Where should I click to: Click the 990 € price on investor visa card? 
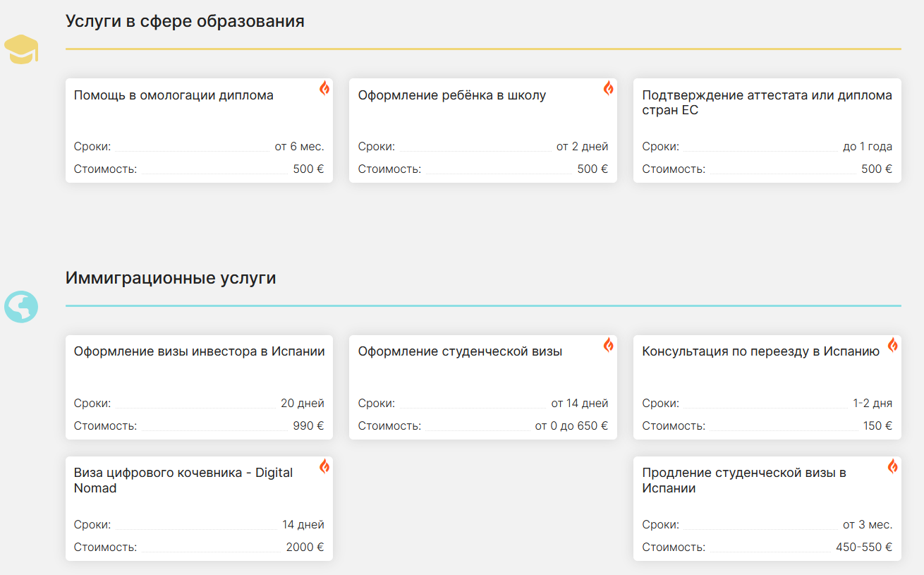308,426
